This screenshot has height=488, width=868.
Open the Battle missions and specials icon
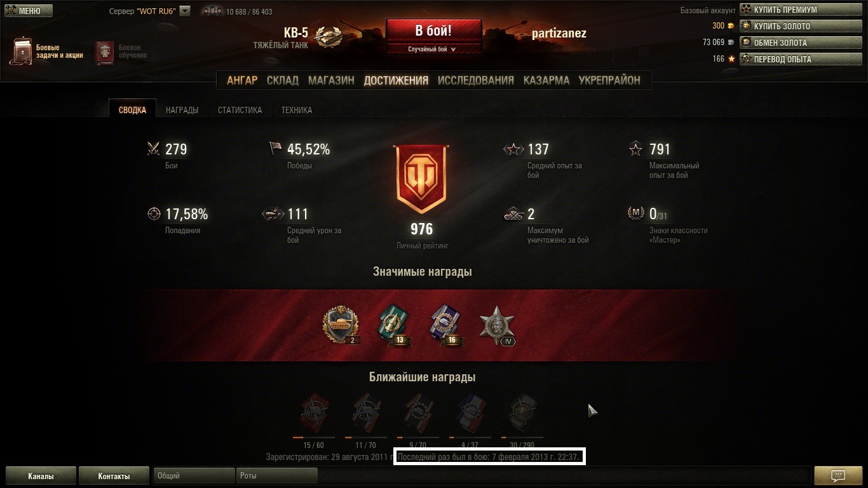21,51
